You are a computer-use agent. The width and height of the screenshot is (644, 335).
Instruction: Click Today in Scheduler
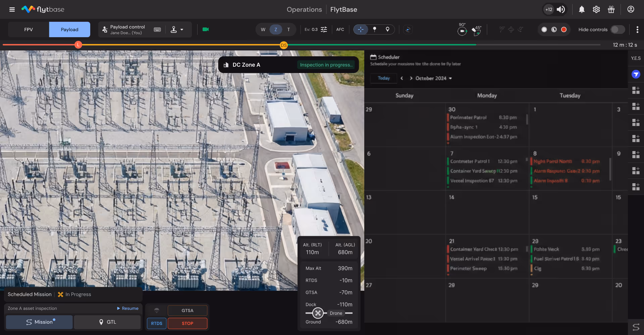(x=384, y=78)
